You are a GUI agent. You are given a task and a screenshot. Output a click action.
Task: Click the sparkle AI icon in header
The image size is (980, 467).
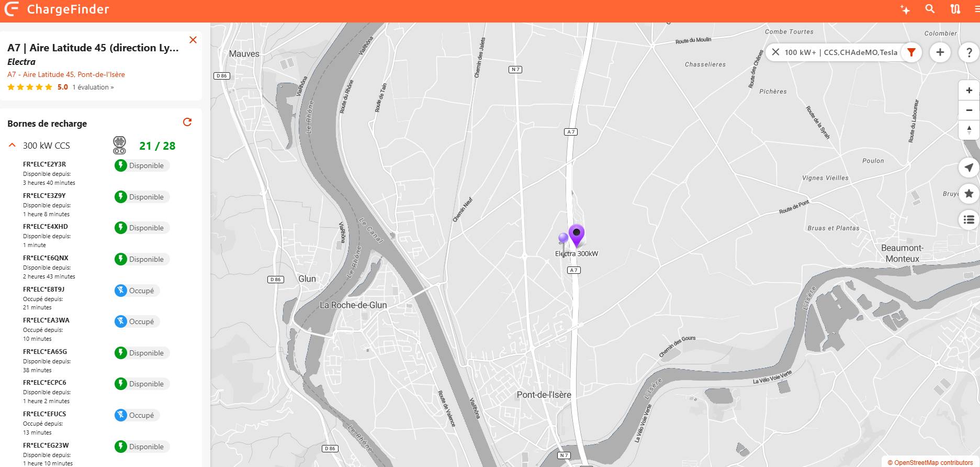click(905, 9)
